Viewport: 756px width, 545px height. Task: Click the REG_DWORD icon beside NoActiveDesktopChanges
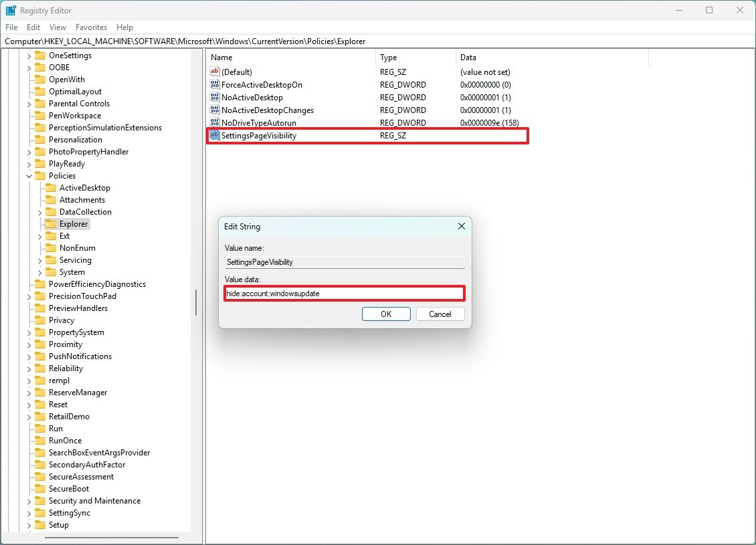214,110
